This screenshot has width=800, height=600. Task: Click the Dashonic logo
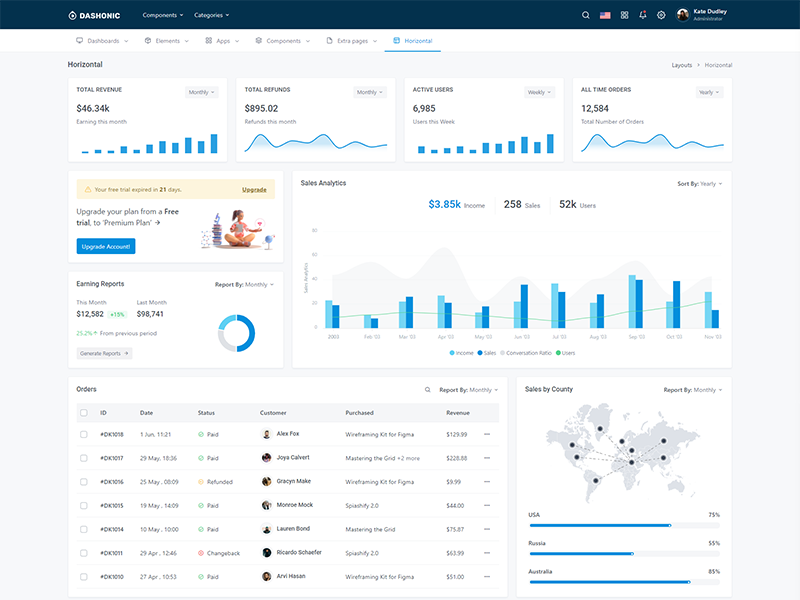[94, 15]
